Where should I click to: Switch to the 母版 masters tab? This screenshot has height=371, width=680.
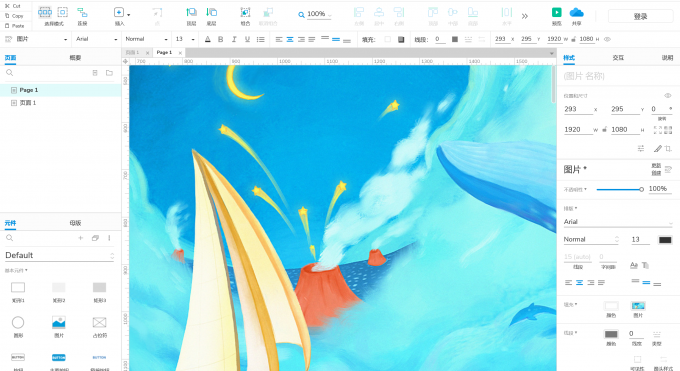[75, 223]
